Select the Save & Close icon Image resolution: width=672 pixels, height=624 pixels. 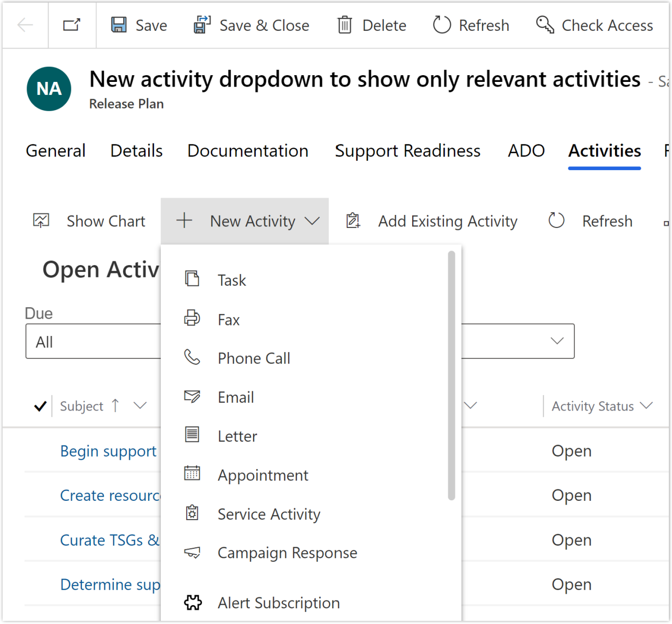click(201, 25)
